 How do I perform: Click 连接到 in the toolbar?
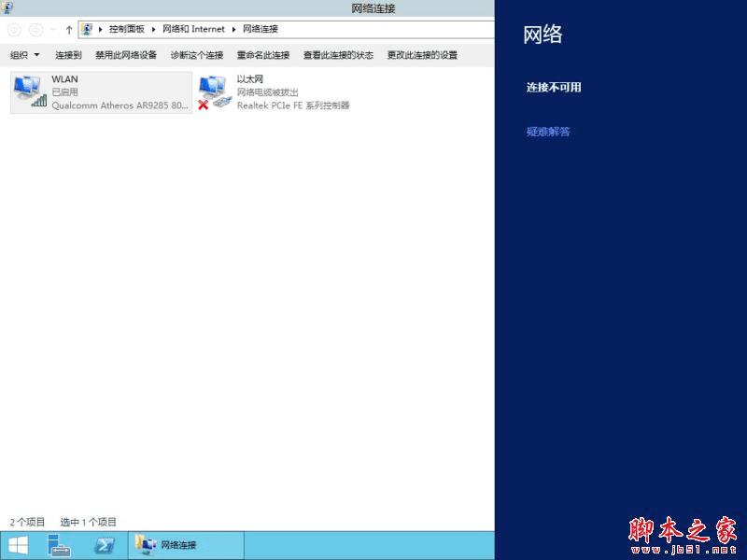(67, 55)
